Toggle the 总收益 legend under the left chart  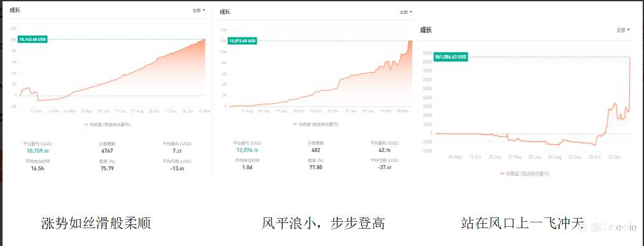click(x=108, y=124)
